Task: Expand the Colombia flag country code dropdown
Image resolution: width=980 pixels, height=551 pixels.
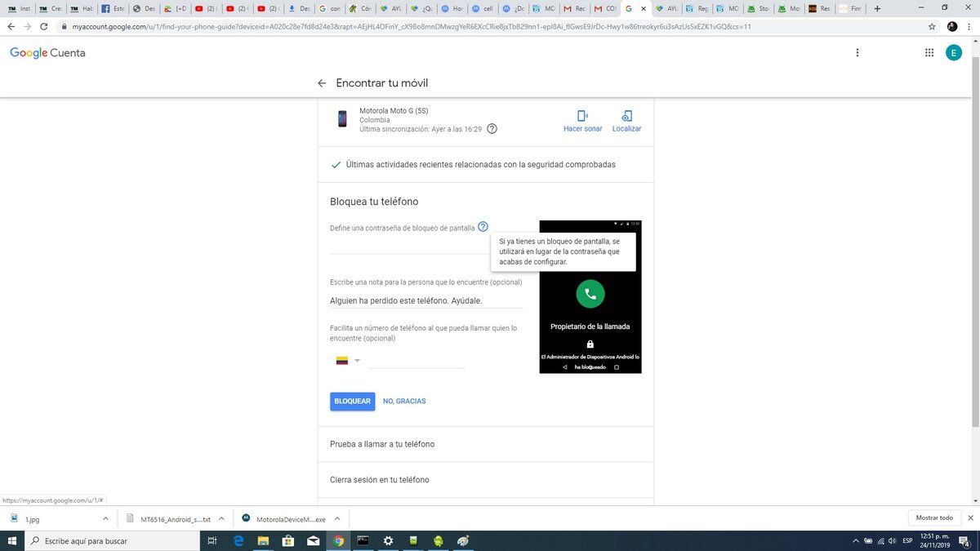Action: [348, 360]
